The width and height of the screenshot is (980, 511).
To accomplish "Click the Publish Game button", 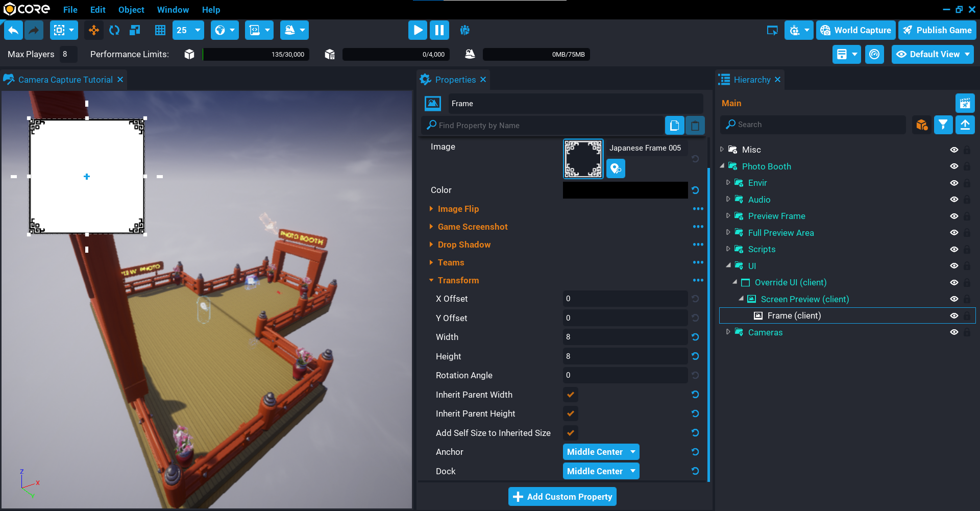I will (937, 30).
